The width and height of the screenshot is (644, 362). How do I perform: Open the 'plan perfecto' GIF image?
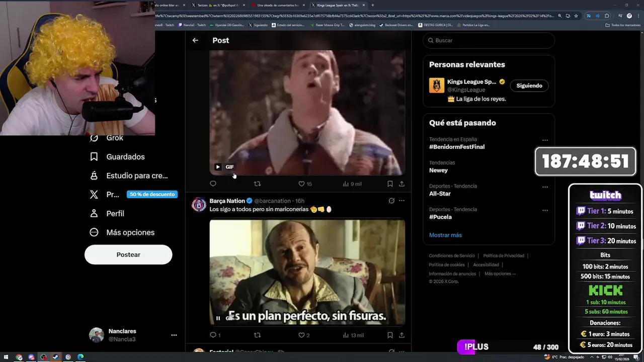307,273
